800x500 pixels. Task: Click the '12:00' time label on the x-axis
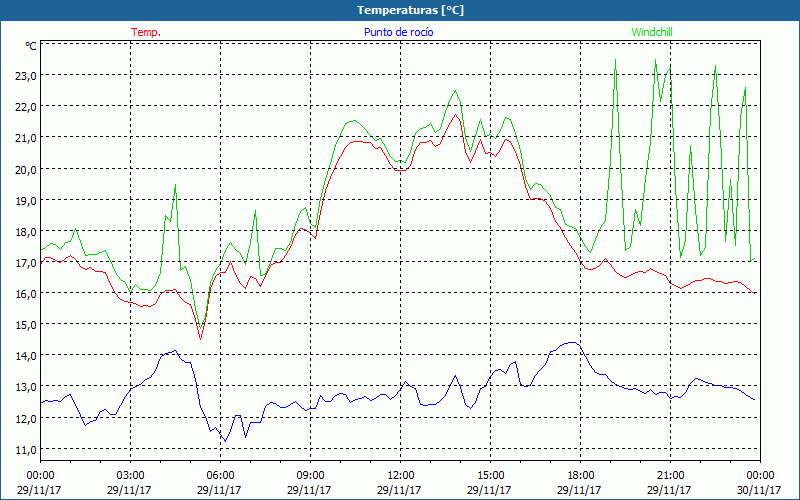pos(401,476)
